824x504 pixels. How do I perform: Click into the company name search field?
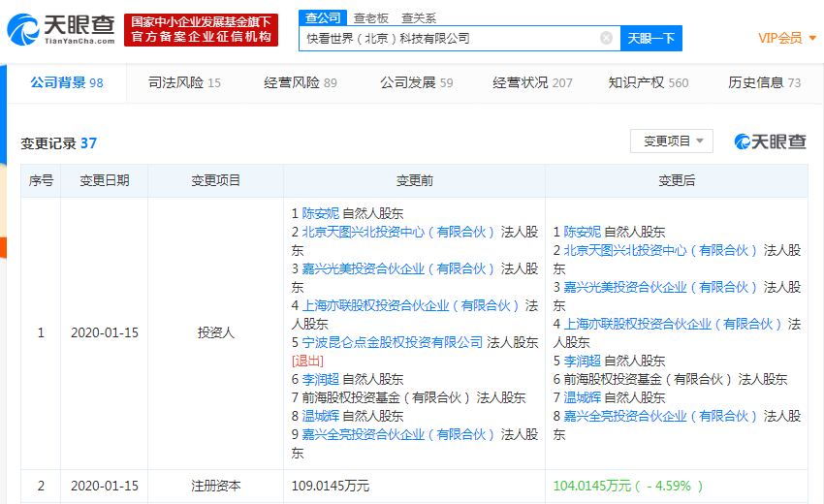pyautogui.click(x=446, y=38)
